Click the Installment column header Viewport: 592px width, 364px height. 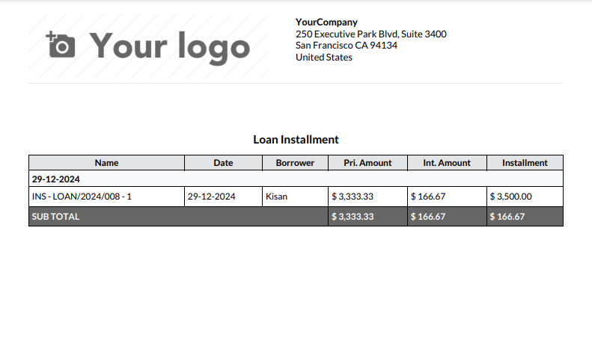[525, 163]
